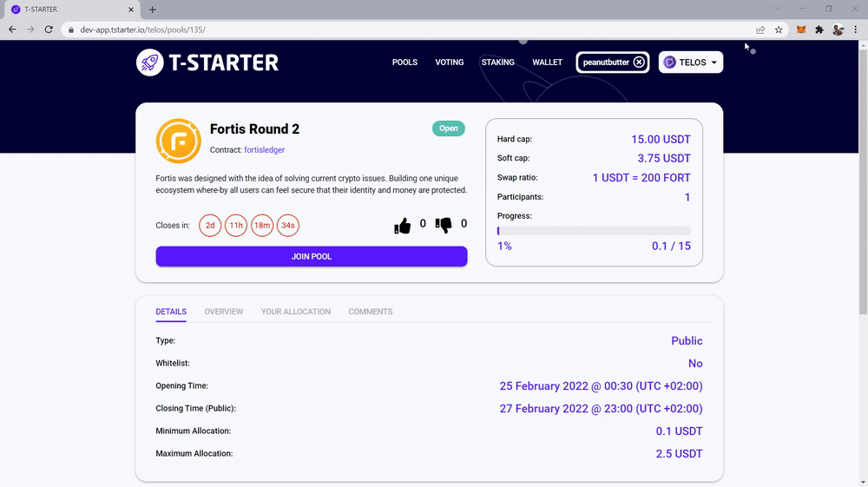Click the 1% progress percentage

coord(504,247)
